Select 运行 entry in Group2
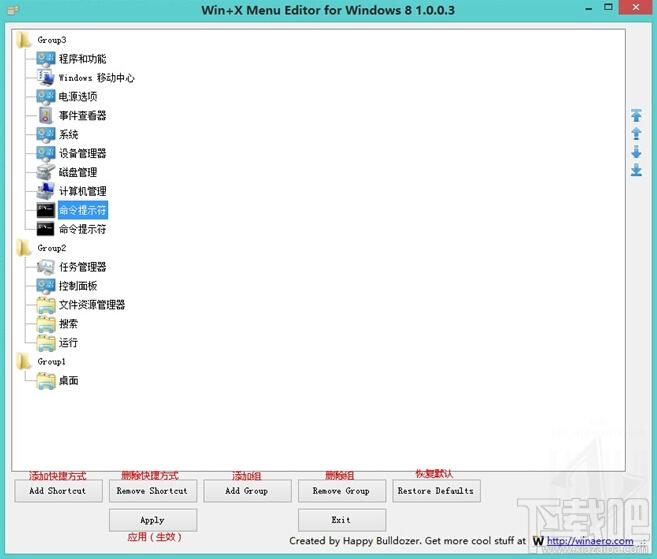Viewport: 657px width, 559px height. (x=69, y=343)
